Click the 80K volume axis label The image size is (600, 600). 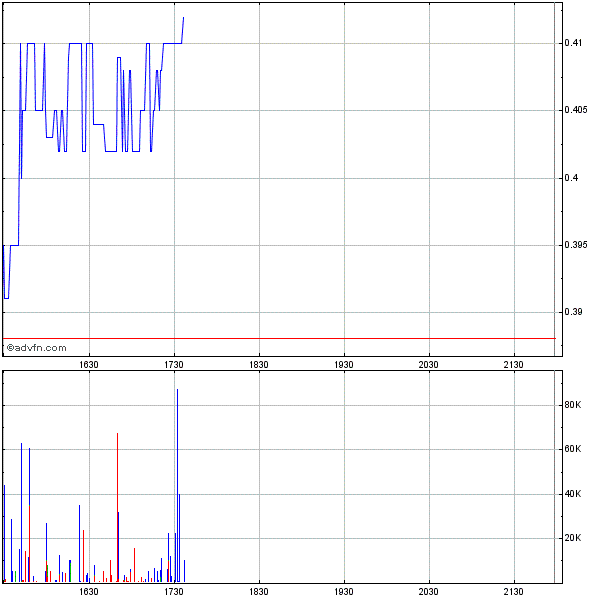[573, 405]
